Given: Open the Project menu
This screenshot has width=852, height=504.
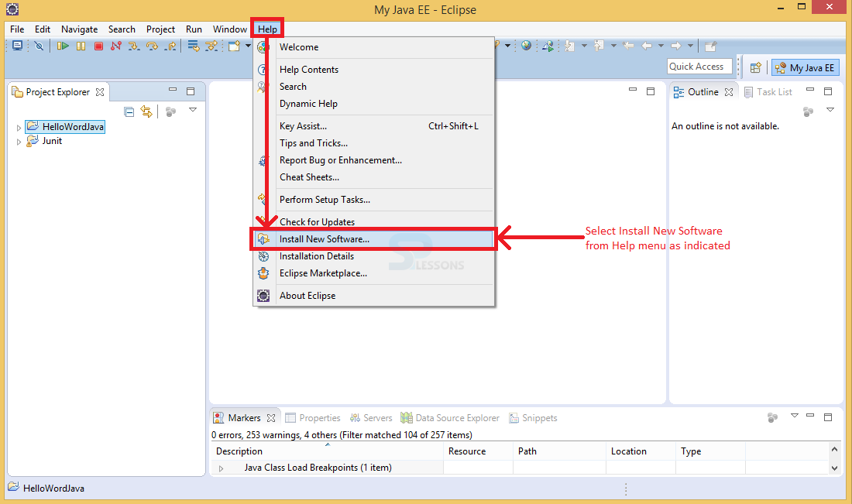Looking at the screenshot, I should click(160, 29).
